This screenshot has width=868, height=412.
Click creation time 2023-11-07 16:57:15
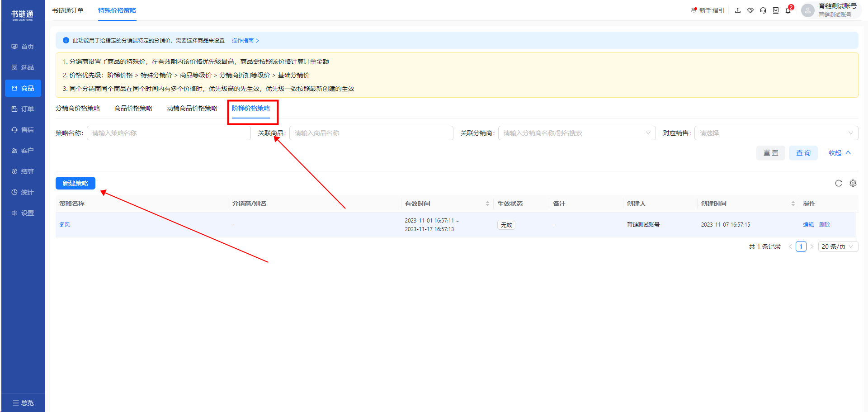726,225
